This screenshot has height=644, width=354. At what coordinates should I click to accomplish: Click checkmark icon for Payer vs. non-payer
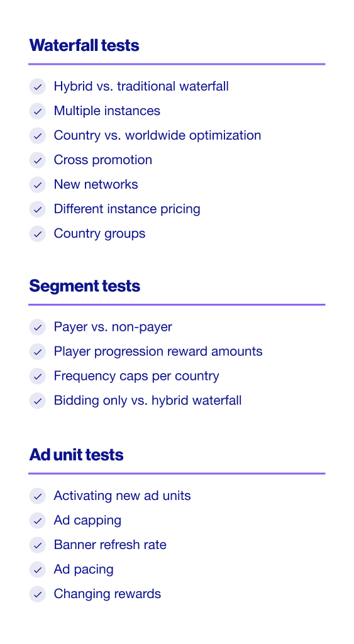tap(37, 327)
